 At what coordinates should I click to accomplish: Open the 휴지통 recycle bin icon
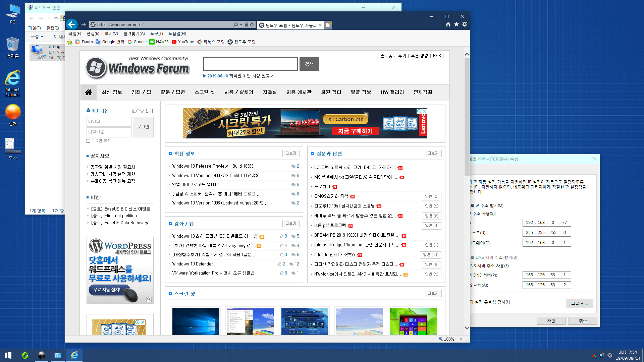pyautogui.click(x=12, y=48)
